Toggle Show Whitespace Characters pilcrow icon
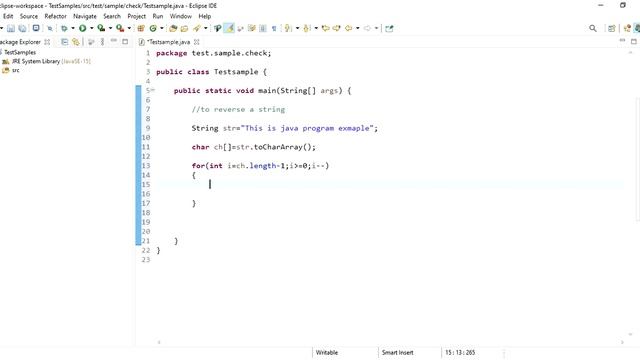This screenshot has width=640, height=360. pos(274,28)
